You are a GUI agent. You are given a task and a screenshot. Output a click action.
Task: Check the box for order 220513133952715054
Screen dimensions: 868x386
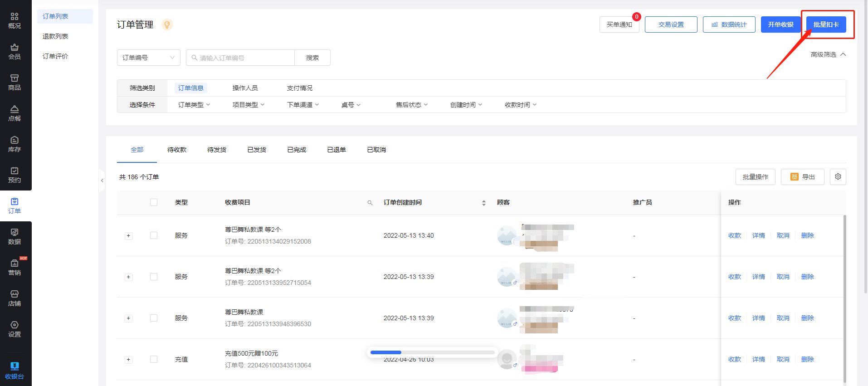(154, 277)
